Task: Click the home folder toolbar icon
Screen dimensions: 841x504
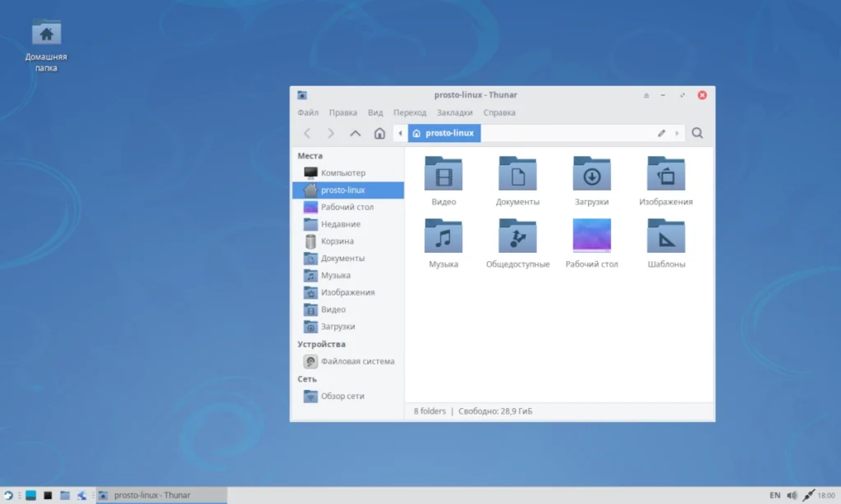Action: tap(379, 133)
